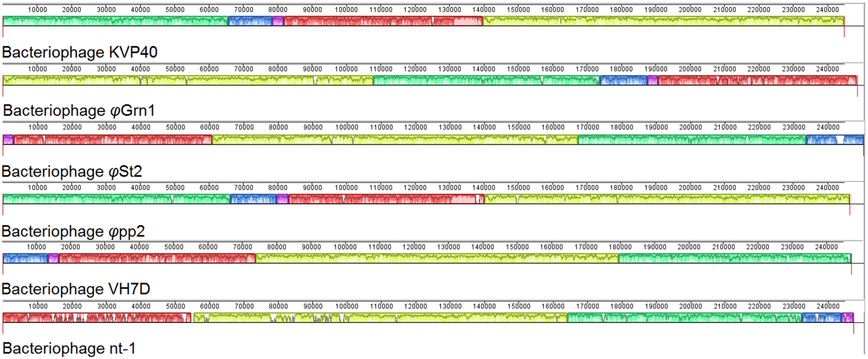Pick the purple block in the φGrn1 track
The height and width of the screenshot is (359, 868).
coord(653,80)
